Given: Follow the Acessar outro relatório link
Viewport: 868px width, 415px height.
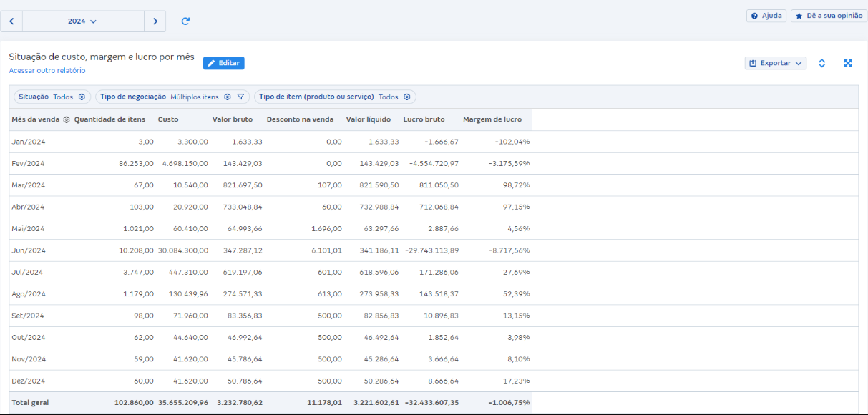Looking at the screenshot, I should pyautogui.click(x=47, y=71).
